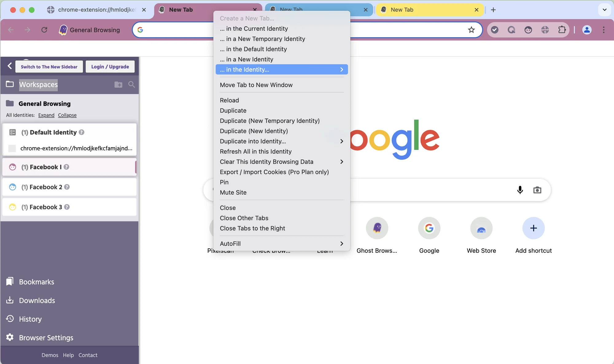
Task: Expand the '... in the Identity...' submenu
Action: (x=282, y=70)
